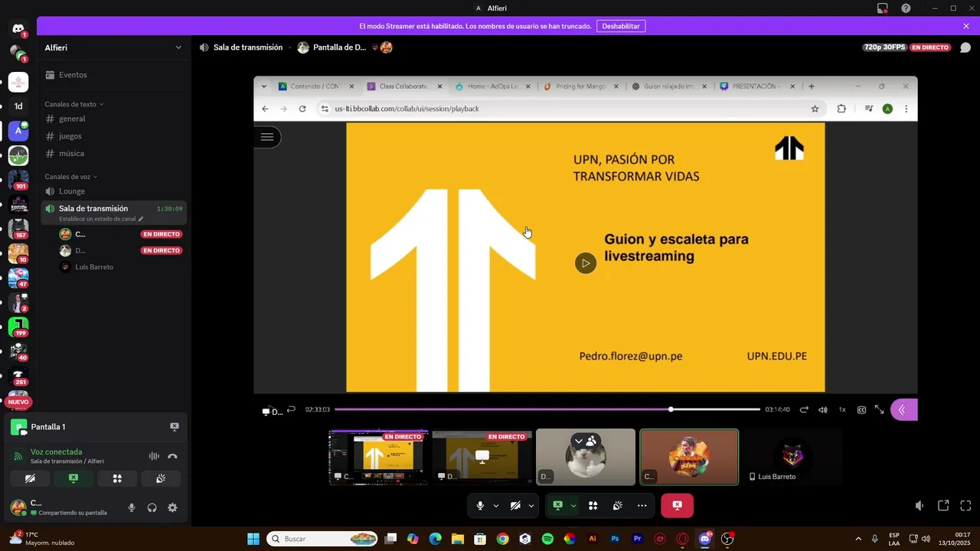Select the cat avatar participant tile
The height and width of the screenshot is (551, 980).
586,457
